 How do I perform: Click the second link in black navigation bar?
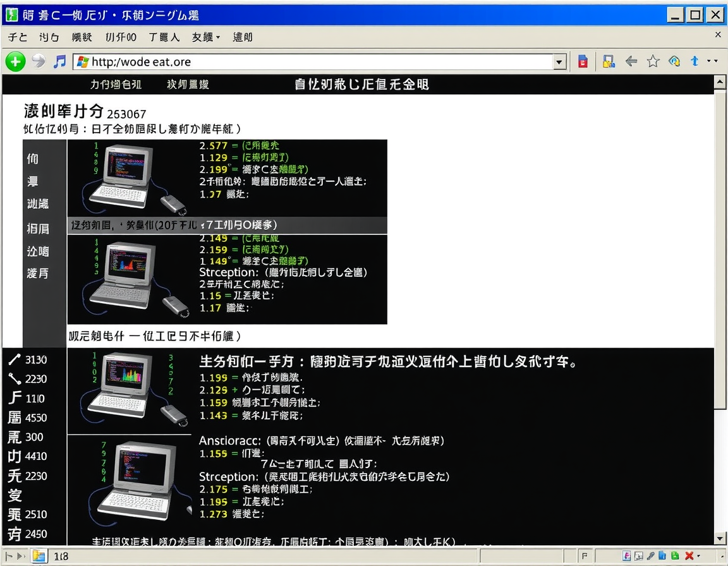(188, 85)
